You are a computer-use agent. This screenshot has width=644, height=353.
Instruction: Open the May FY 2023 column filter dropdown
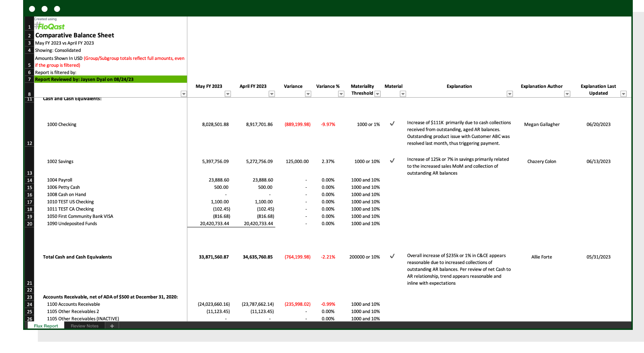[x=228, y=94]
